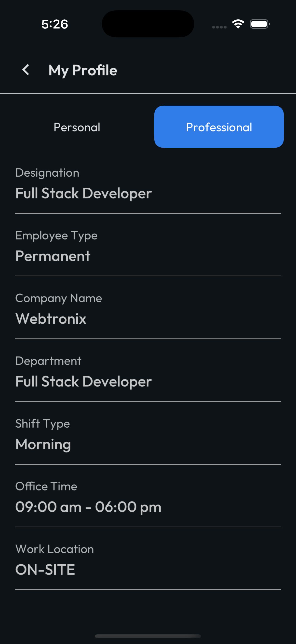Tap the home indicator bar

[x=148, y=636]
